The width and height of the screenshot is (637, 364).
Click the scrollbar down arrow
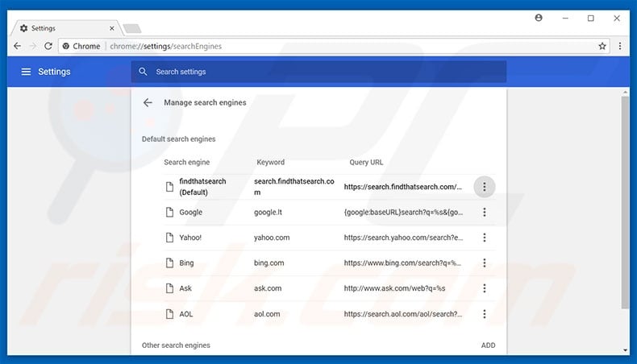point(625,350)
